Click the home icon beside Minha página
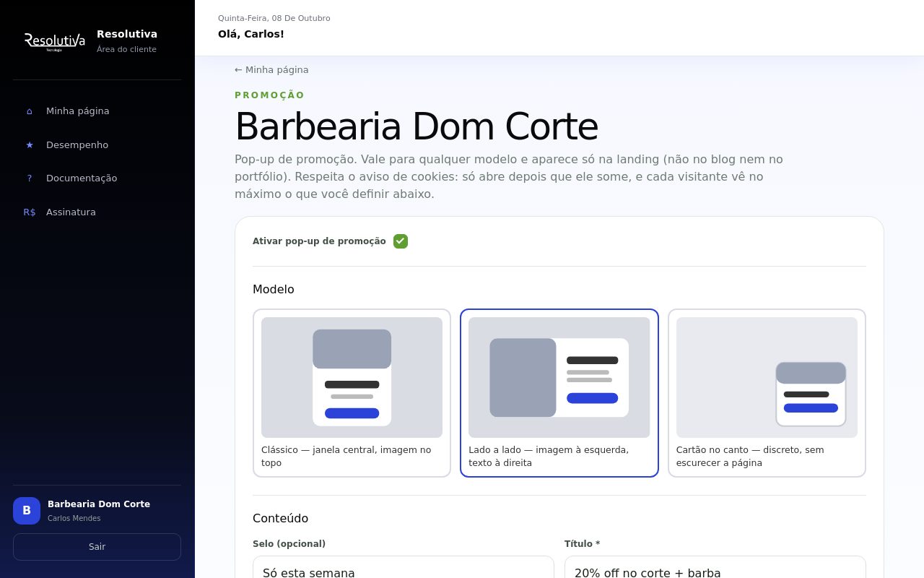 [30, 111]
